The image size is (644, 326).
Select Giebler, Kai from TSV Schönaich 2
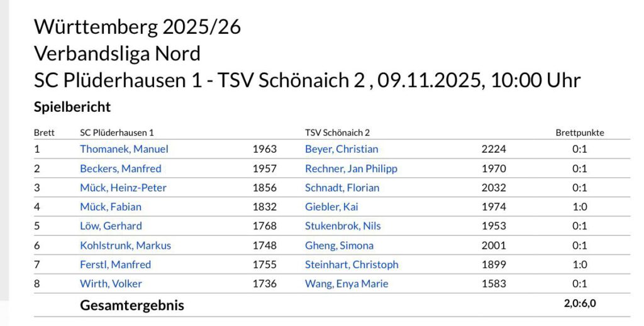click(331, 207)
